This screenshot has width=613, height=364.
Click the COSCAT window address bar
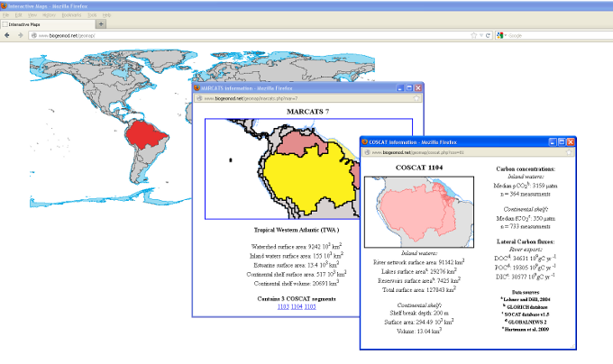(468, 152)
